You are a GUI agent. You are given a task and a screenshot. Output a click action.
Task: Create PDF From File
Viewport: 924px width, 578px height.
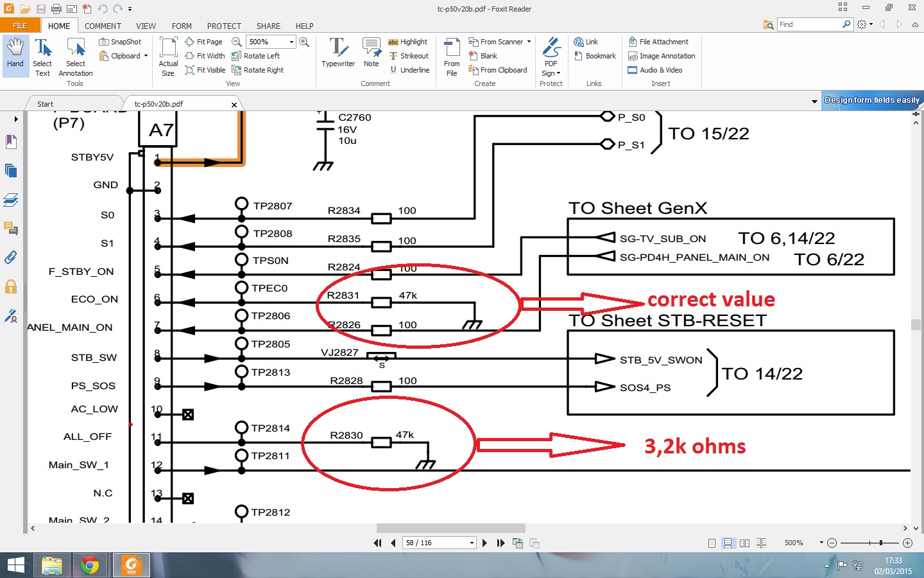[x=452, y=57]
